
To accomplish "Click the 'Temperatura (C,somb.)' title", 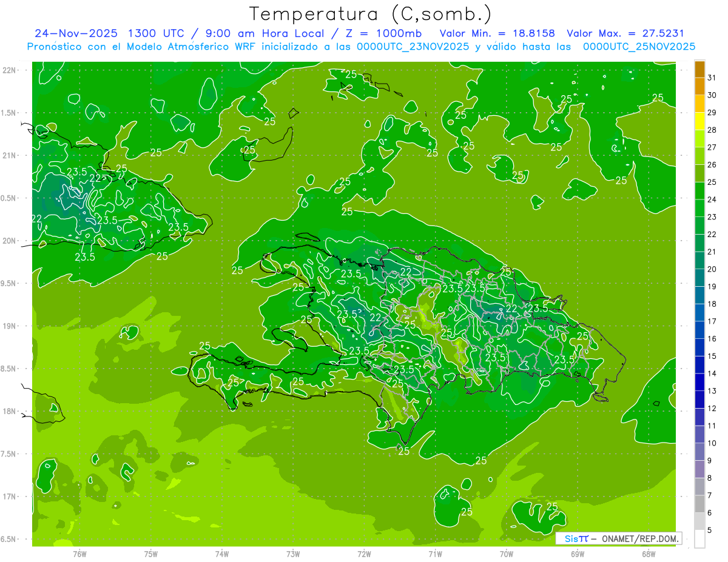I will 371,14.
